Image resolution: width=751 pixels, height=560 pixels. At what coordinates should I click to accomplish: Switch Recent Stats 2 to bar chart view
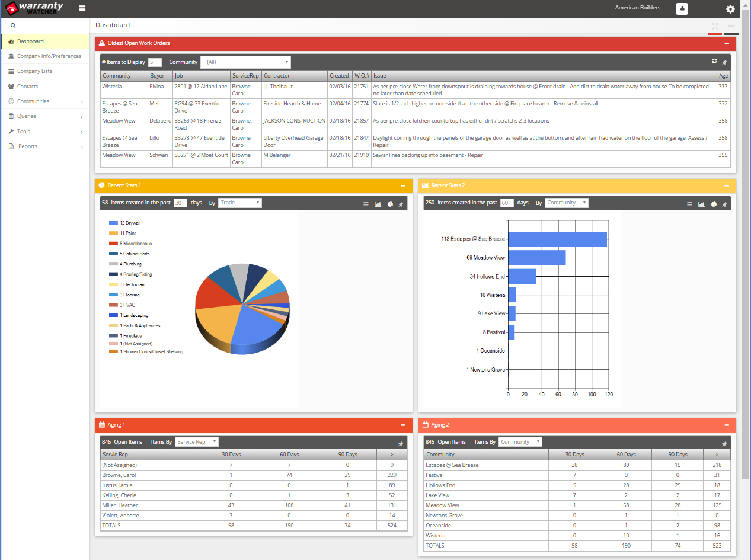(x=701, y=204)
